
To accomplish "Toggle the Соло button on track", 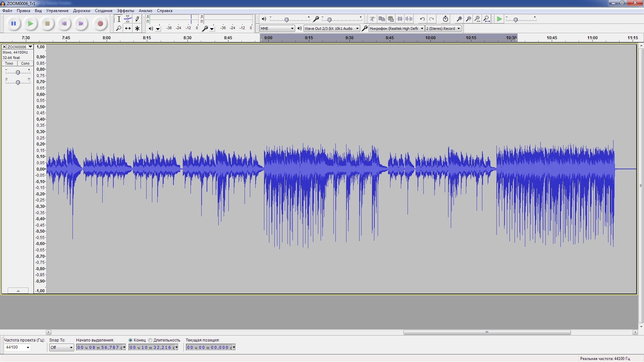I will [x=25, y=63].
